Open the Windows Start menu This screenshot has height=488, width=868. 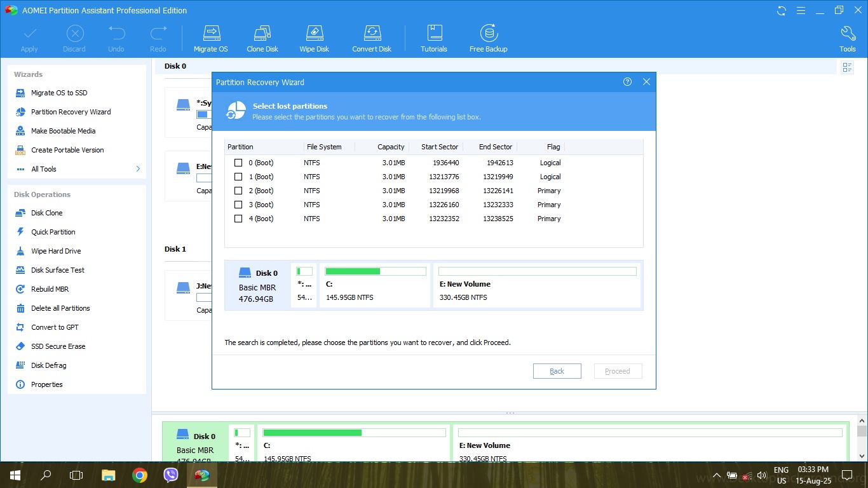pos(15,475)
